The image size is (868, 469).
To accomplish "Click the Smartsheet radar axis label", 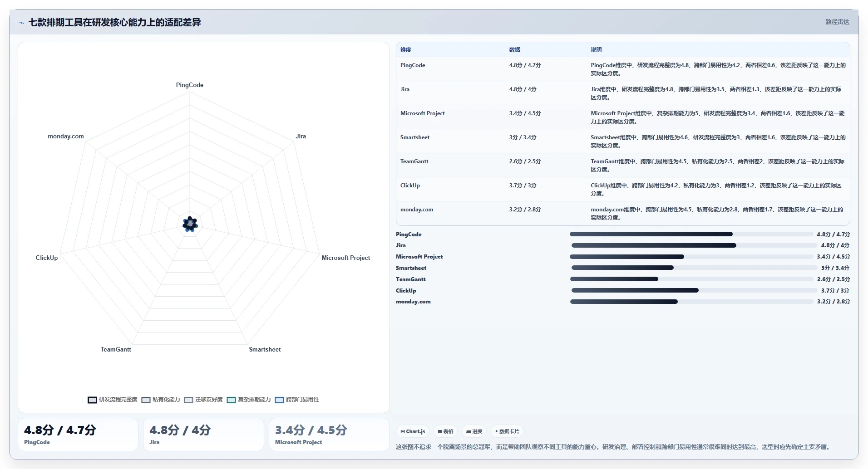I will [x=265, y=350].
